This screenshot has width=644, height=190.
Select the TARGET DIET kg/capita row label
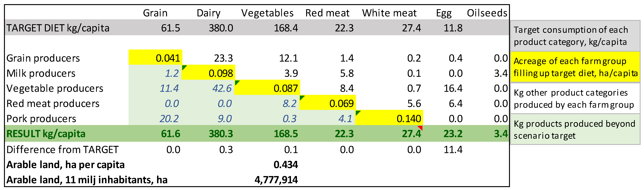[x=58, y=28]
